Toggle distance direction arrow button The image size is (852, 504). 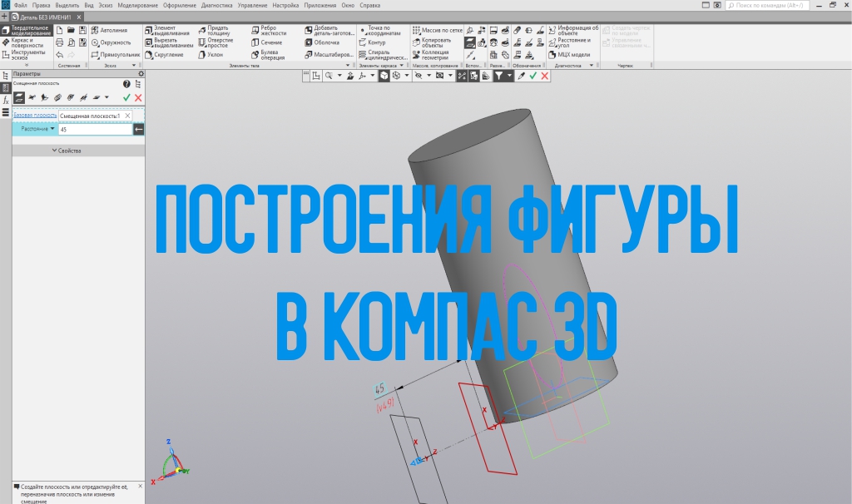[x=139, y=130]
